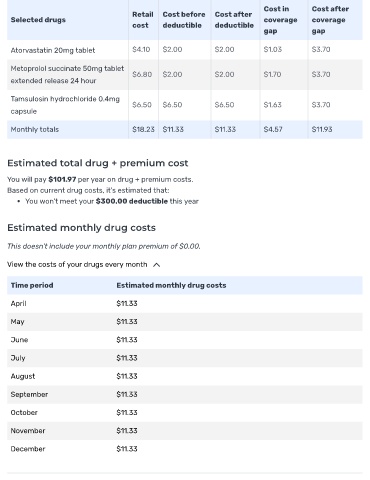
Task: Click the Retail cost column header
Action: 143,20
